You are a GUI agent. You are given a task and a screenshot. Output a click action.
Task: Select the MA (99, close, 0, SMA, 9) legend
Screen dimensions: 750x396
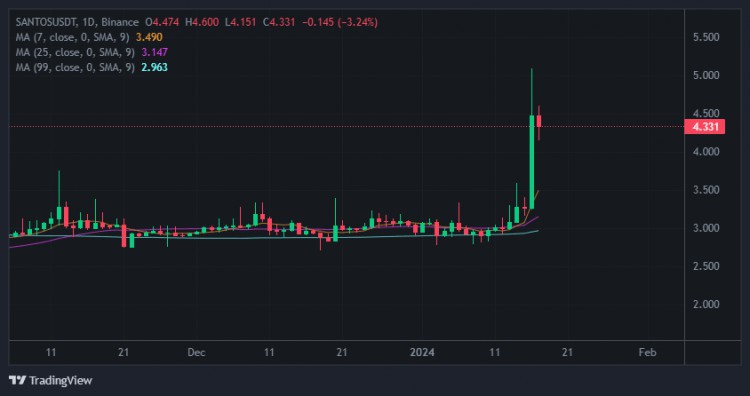point(77,67)
